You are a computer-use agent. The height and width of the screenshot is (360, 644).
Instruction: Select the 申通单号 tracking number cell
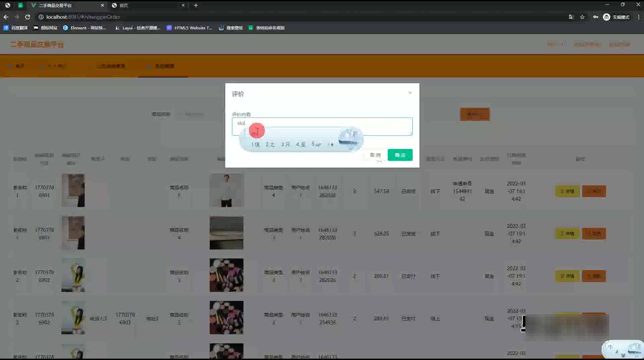[462, 191]
